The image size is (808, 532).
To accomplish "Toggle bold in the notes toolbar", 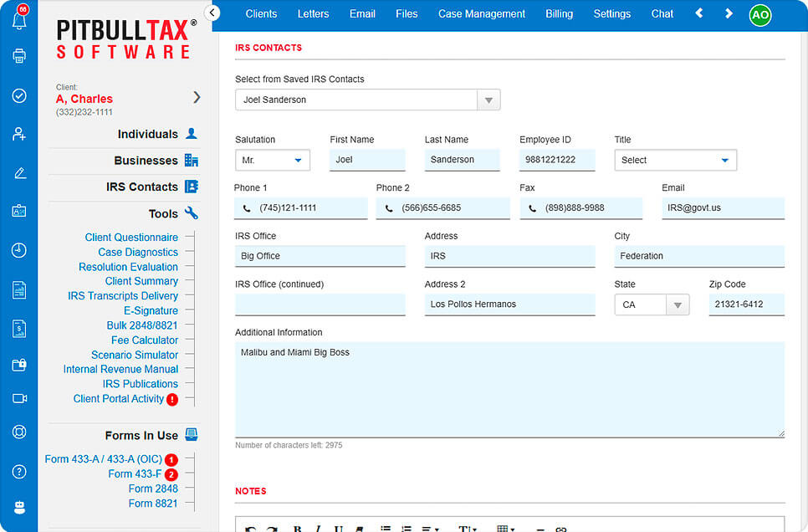I will tap(297, 529).
